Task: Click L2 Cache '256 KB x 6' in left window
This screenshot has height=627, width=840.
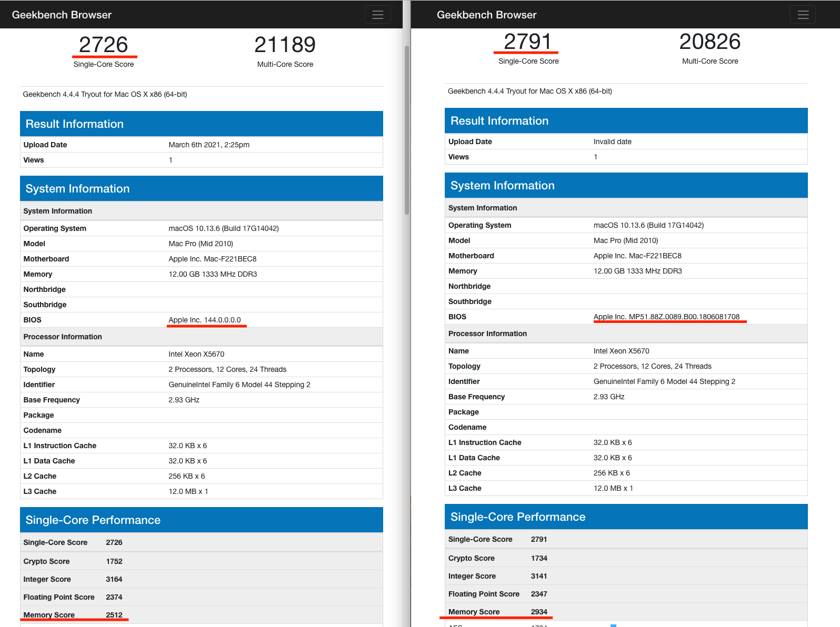Action: point(187,476)
